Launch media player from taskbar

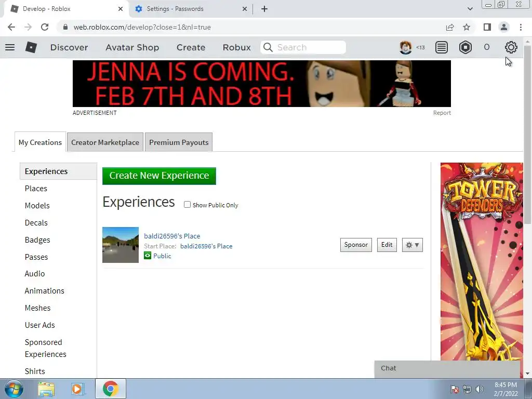(x=77, y=389)
